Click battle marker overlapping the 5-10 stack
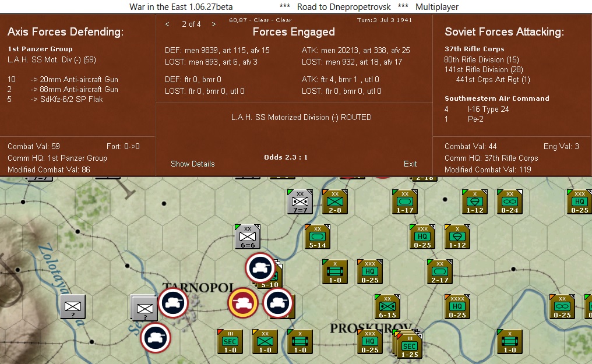 (x=260, y=268)
